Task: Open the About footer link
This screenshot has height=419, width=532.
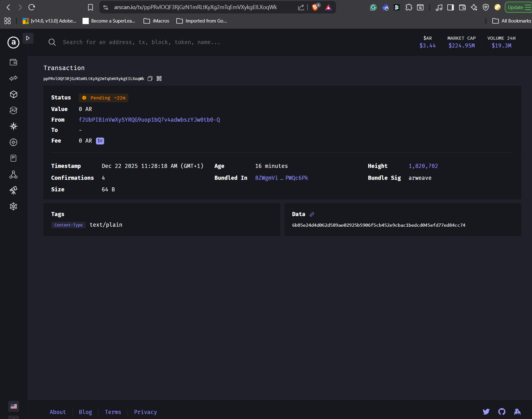Action: [58, 412]
